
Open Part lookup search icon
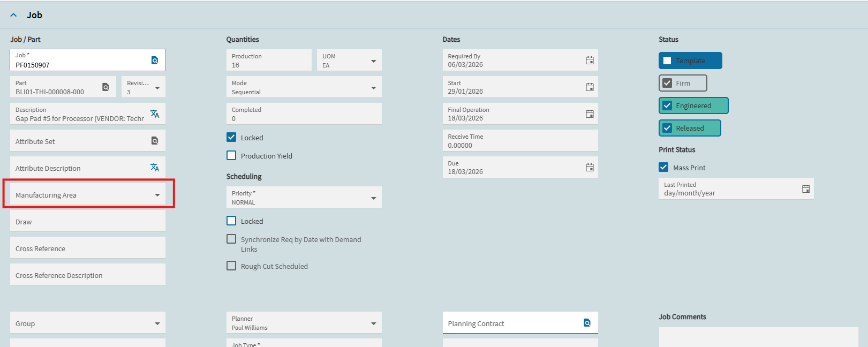tap(105, 87)
